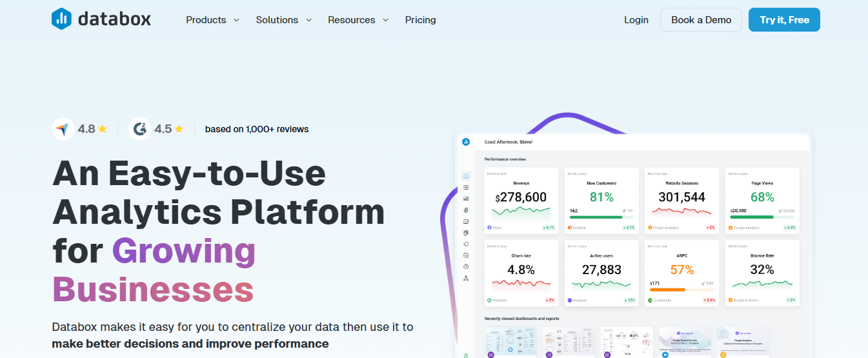Click the 'Good Afternoon, Steve!' greeting
Image resolution: width=868 pixels, height=358 pixels.
coord(509,142)
